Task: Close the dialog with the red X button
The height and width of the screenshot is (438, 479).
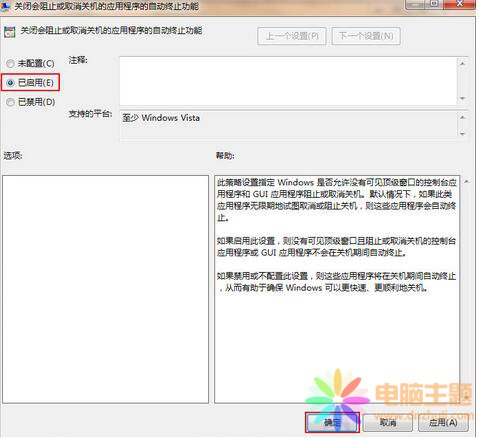Action: 460,4
